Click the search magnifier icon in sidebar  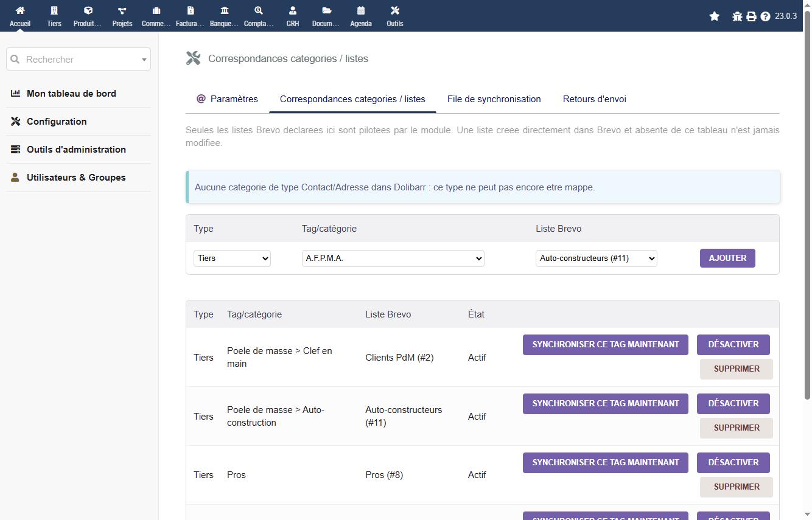(15, 60)
